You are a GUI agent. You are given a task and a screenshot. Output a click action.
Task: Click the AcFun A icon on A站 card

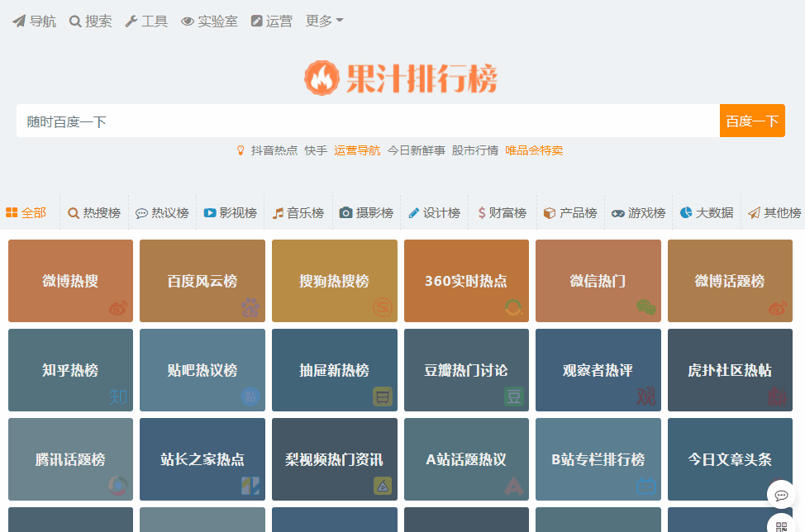click(x=514, y=486)
